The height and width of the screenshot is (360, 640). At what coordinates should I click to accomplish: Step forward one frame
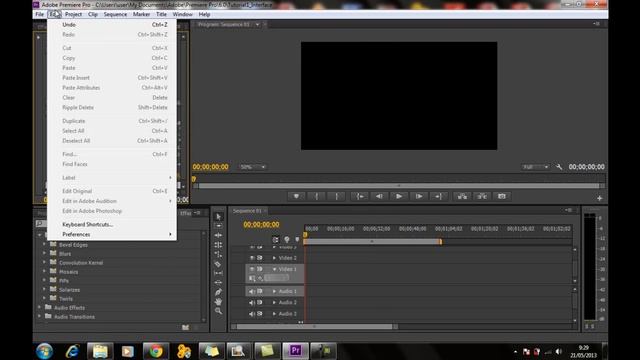(419, 196)
